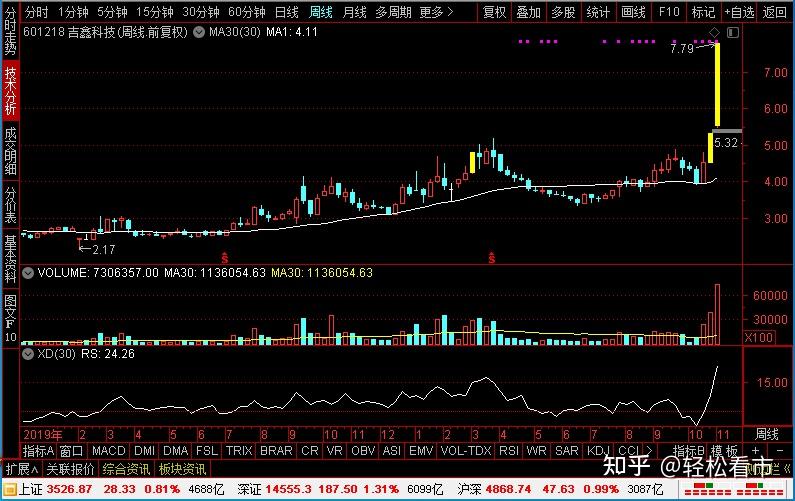Viewport: 795px width, 501px height.
Task: Select the 1分钟 period tab
Action: pos(73,12)
